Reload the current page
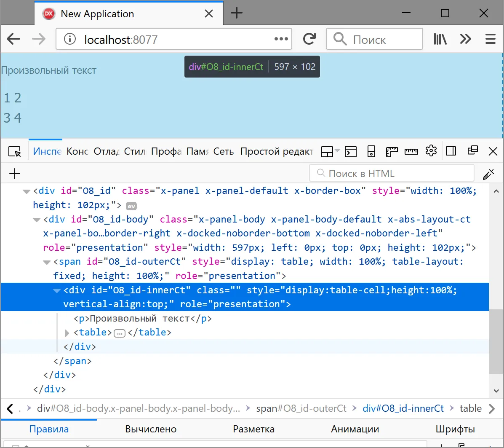Viewport: 504px width, 448px height. (x=309, y=39)
